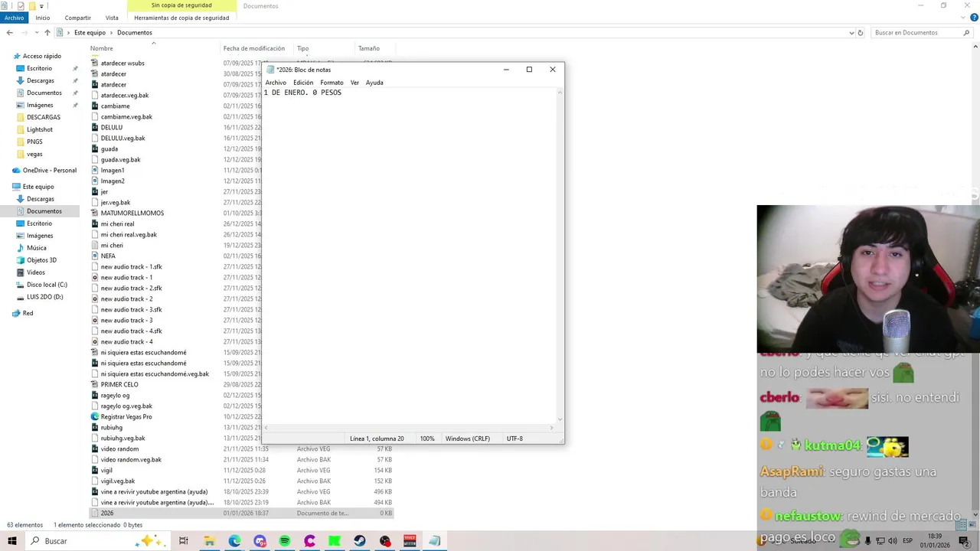This screenshot has width=980, height=551.
Task: Select Registrar Vegas Pro file
Action: 126,417
